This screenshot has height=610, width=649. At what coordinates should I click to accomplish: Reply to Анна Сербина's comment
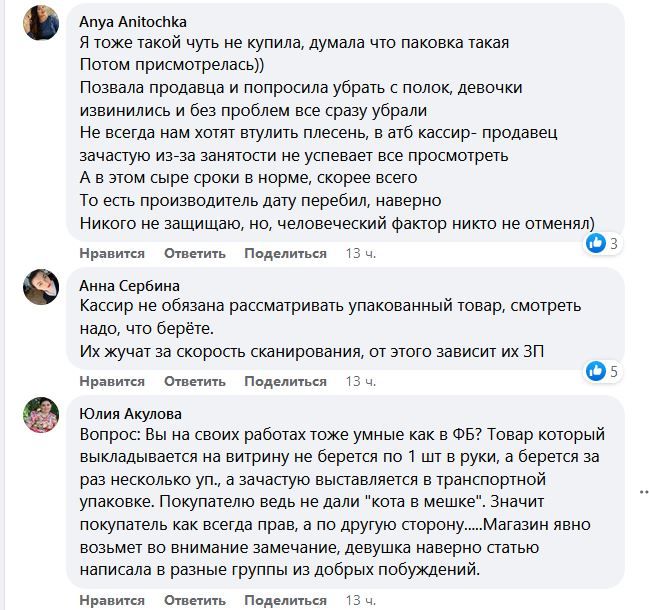tap(195, 381)
